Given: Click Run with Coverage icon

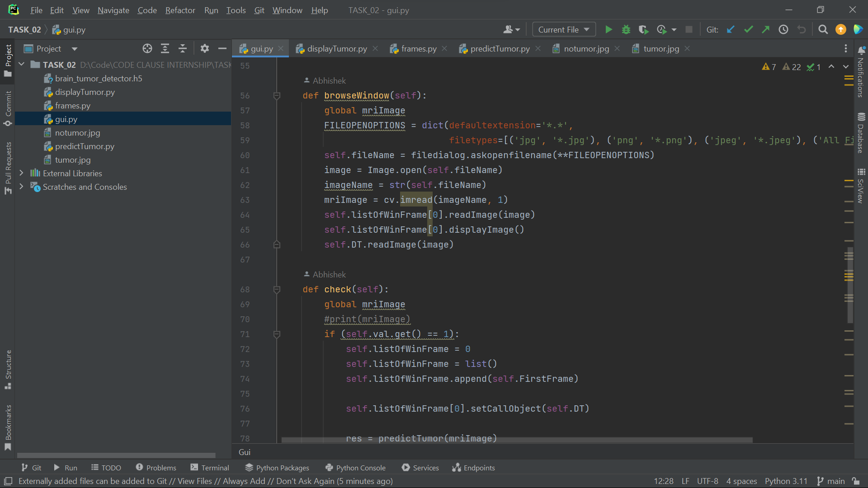Looking at the screenshot, I should tap(643, 30).
